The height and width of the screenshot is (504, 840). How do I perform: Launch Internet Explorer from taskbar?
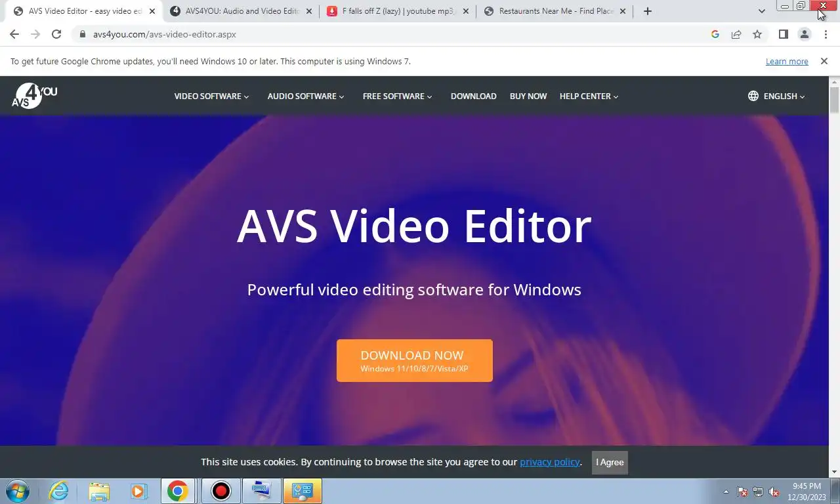(59, 491)
